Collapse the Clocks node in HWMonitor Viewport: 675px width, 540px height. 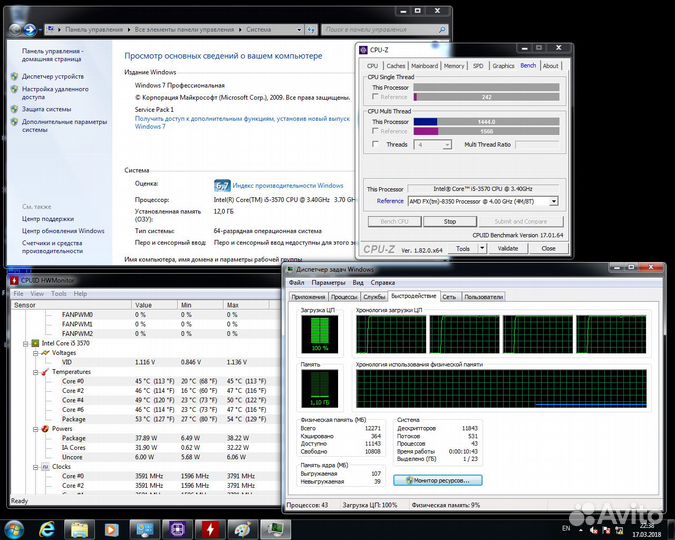[x=36, y=467]
